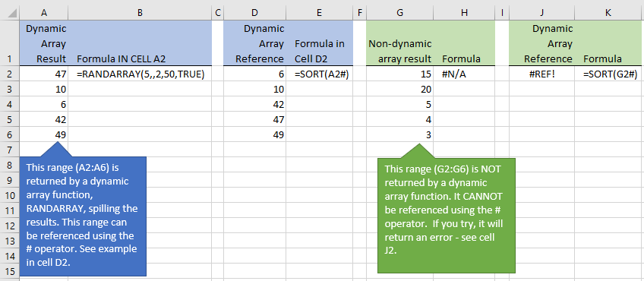Click cell A4 containing 6

point(44,104)
